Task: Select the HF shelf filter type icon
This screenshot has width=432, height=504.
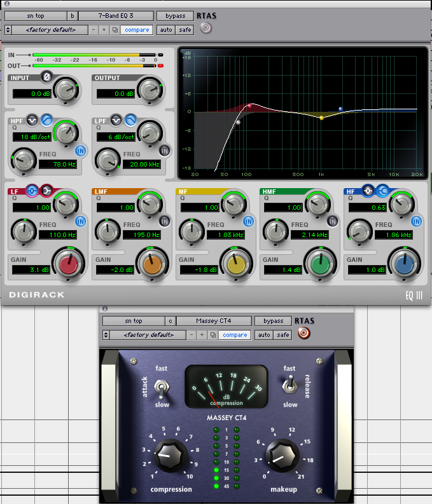Action: coord(382,191)
